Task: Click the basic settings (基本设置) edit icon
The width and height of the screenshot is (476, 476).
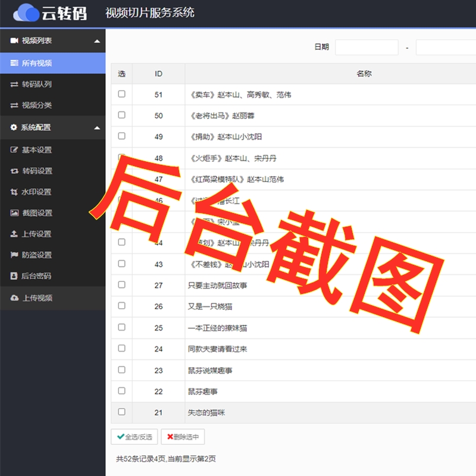Action: pyautogui.click(x=14, y=150)
